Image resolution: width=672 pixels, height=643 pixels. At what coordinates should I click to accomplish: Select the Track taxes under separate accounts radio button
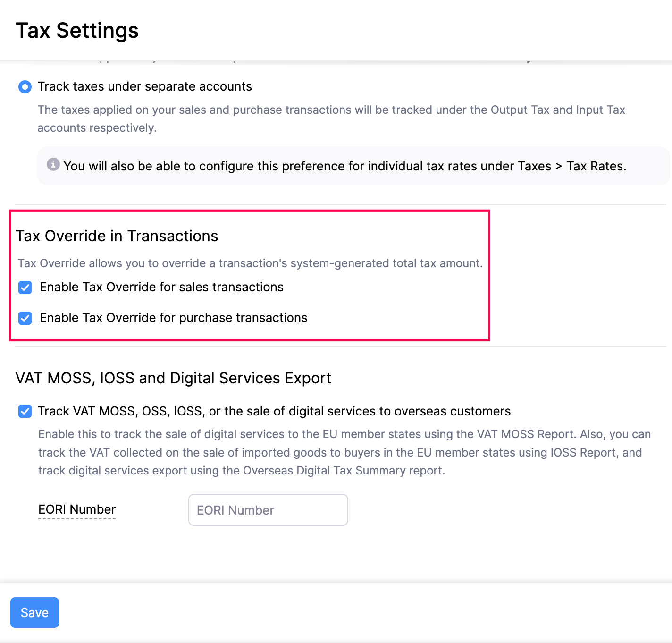click(x=25, y=87)
